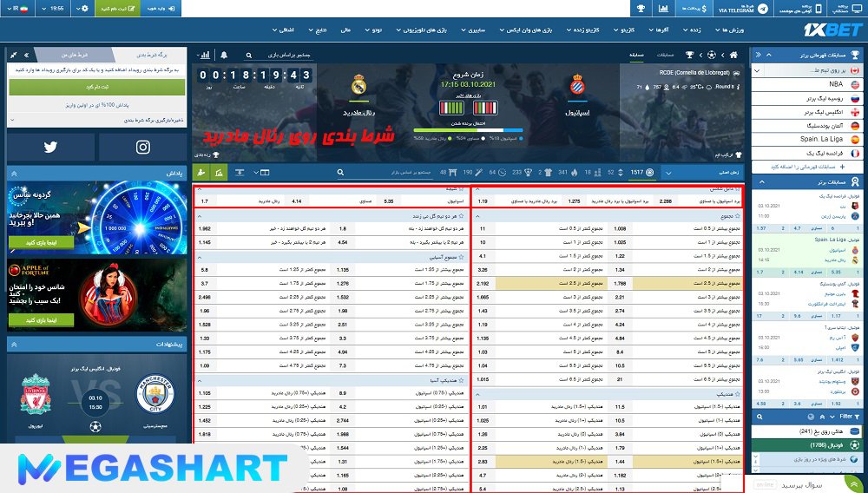The image size is (868, 493).
Task: Open the main time period dropdown
Action: [703, 172]
